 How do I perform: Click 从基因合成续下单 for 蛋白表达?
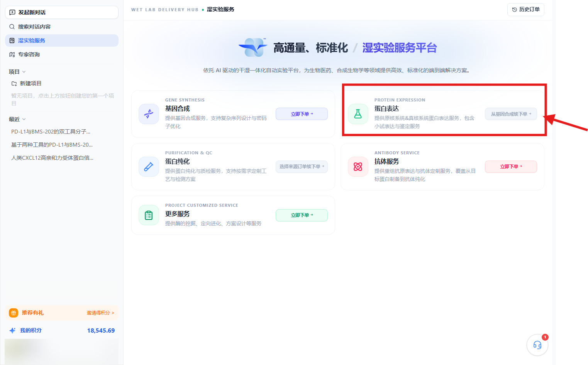point(511,114)
